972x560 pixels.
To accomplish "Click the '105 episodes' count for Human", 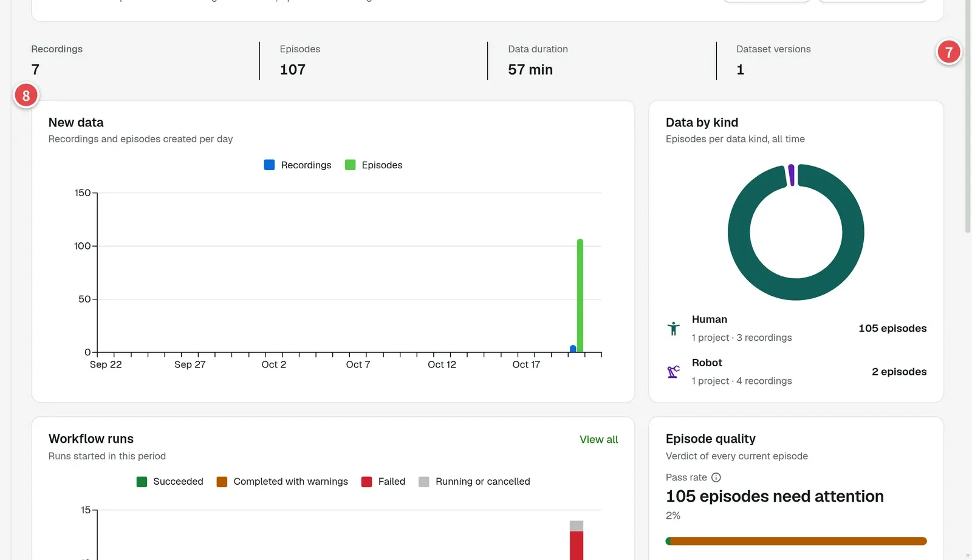I will pos(892,329).
